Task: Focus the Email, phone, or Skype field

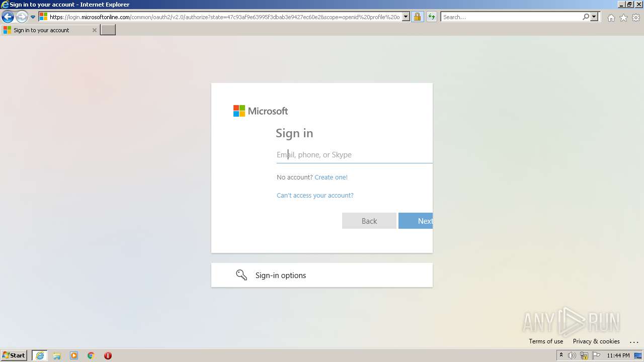Action: click(x=354, y=155)
